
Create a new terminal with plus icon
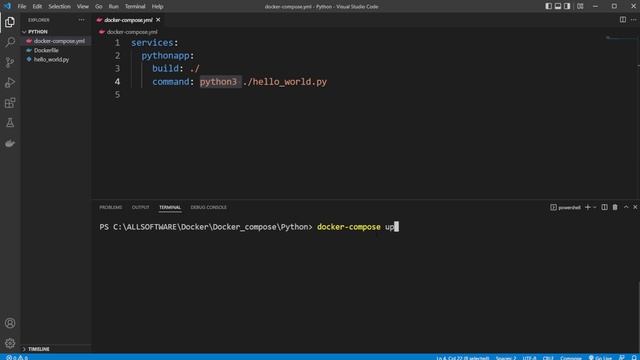(x=587, y=207)
